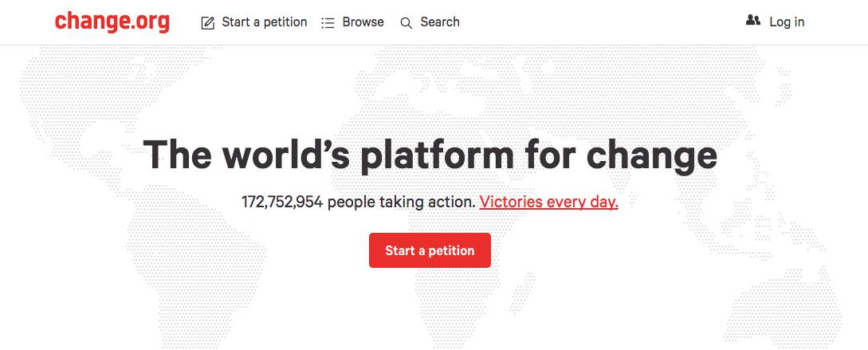The height and width of the screenshot is (350, 868).
Task: Click the people icon beside Log in
Action: coord(753,21)
